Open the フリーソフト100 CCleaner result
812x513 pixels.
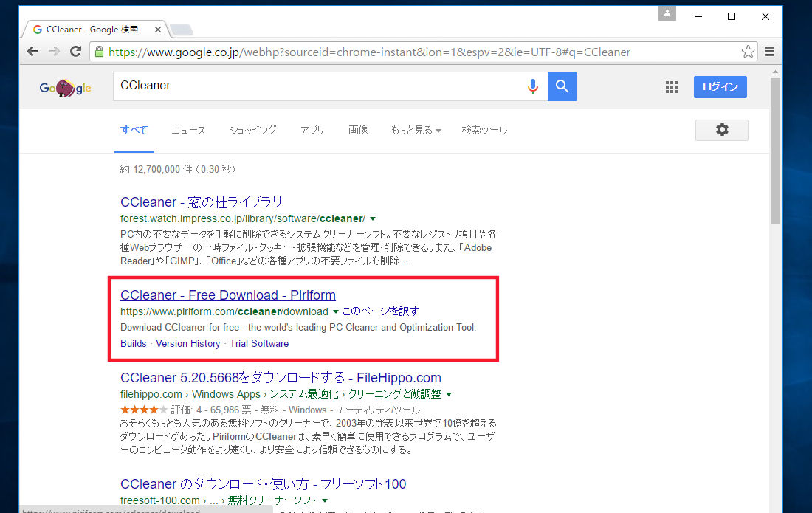click(x=263, y=484)
